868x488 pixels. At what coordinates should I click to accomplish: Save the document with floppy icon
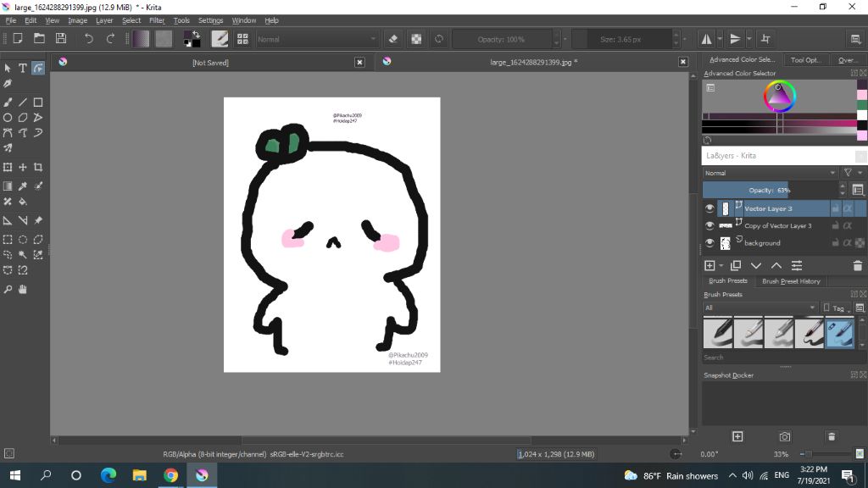(61, 39)
